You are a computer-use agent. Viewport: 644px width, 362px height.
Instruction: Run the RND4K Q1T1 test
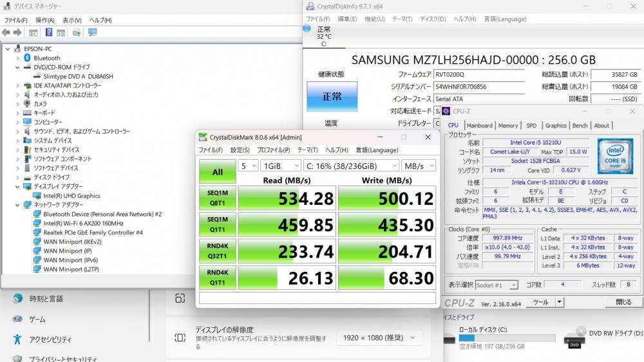(218, 278)
